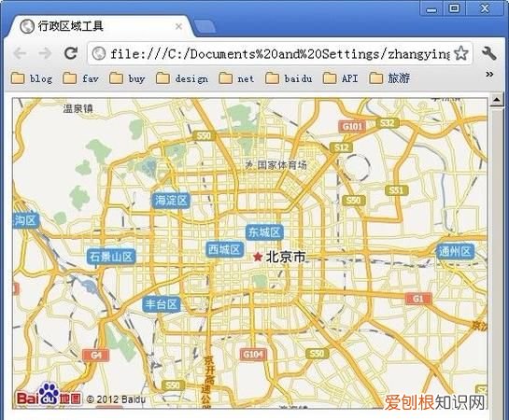Open the fav bookmarks folder
The height and width of the screenshot is (420, 509).
(x=81, y=78)
